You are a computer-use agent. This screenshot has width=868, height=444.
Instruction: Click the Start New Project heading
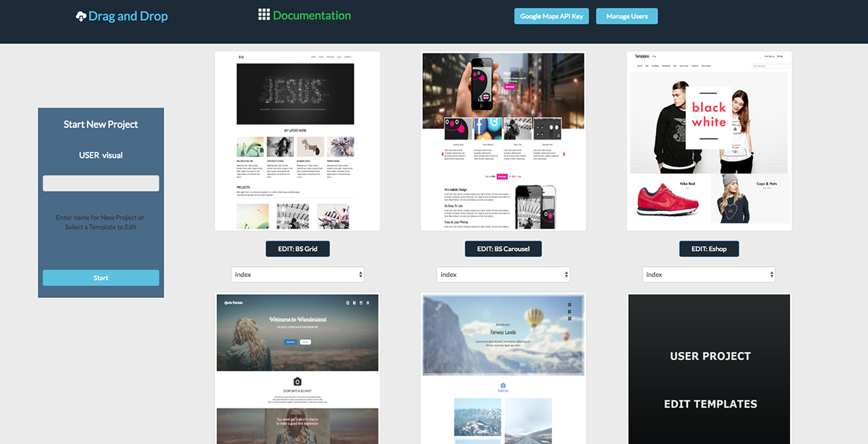point(101,124)
